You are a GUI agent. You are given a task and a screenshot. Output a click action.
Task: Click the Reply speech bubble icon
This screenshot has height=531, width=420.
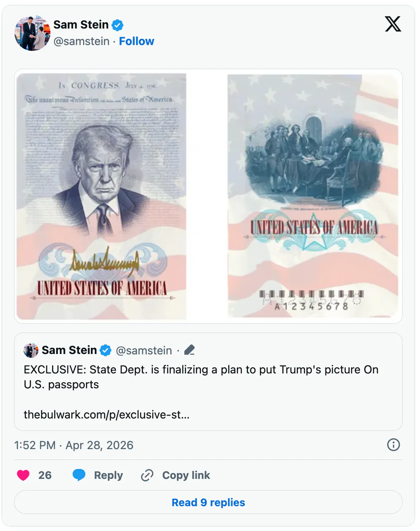(79, 475)
